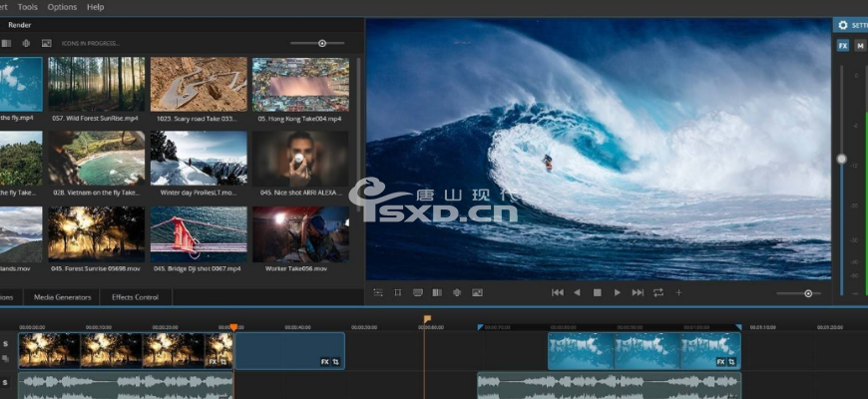The width and height of the screenshot is (868, 399).
Task: Solo the video track with S button
Action: click(5, 344)
